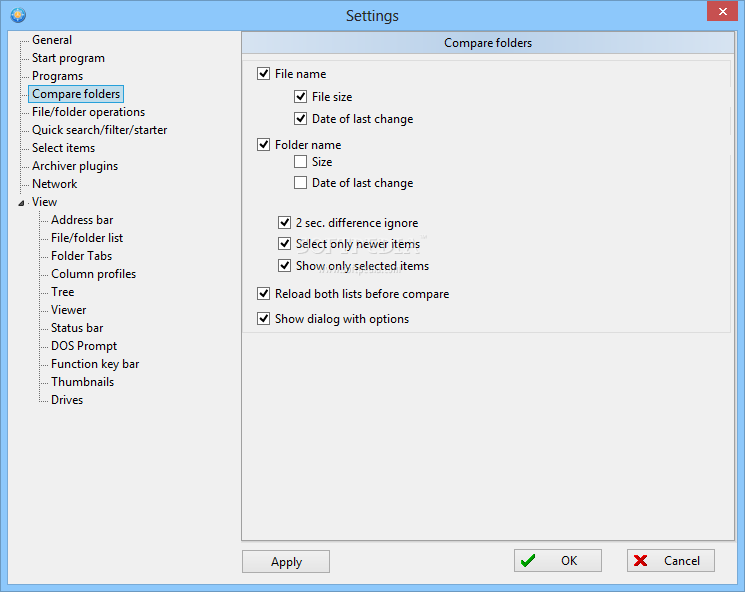
Task: Enable the Size checkbox under Folder name
Action: pyautogui.click(x=300, y=162)
